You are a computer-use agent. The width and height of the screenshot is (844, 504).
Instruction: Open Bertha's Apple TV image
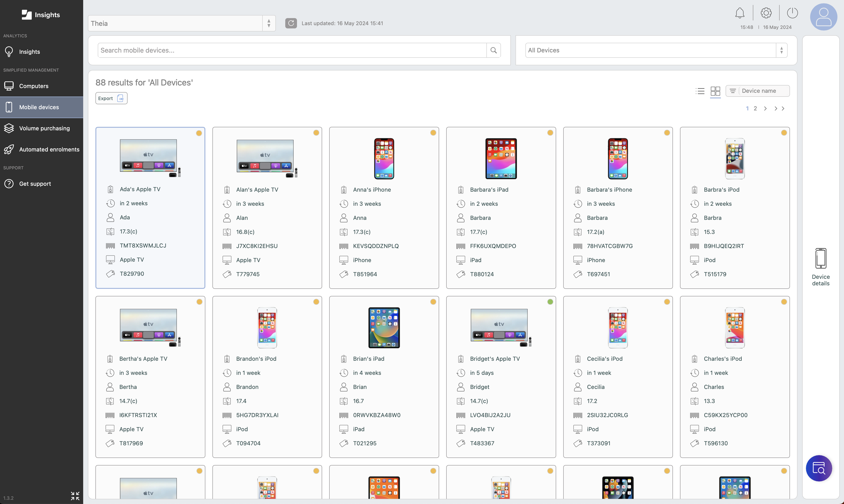tap(150, 328)
